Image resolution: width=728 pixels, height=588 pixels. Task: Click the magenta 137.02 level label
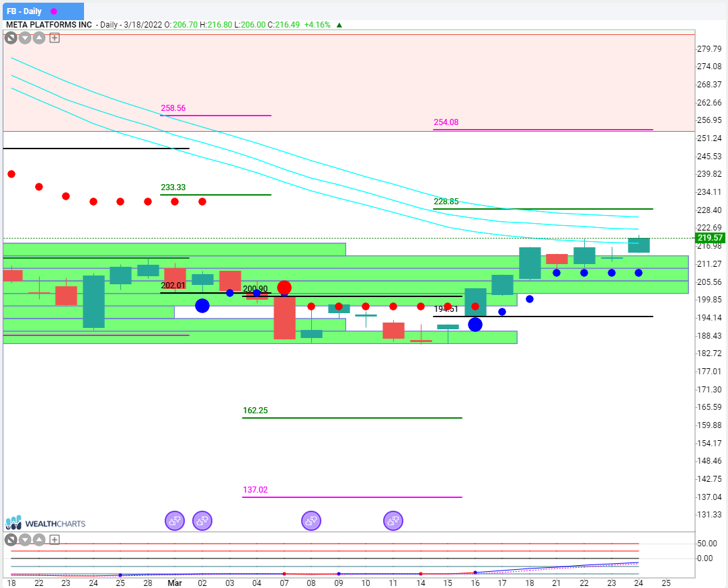(x=255, y=490)
